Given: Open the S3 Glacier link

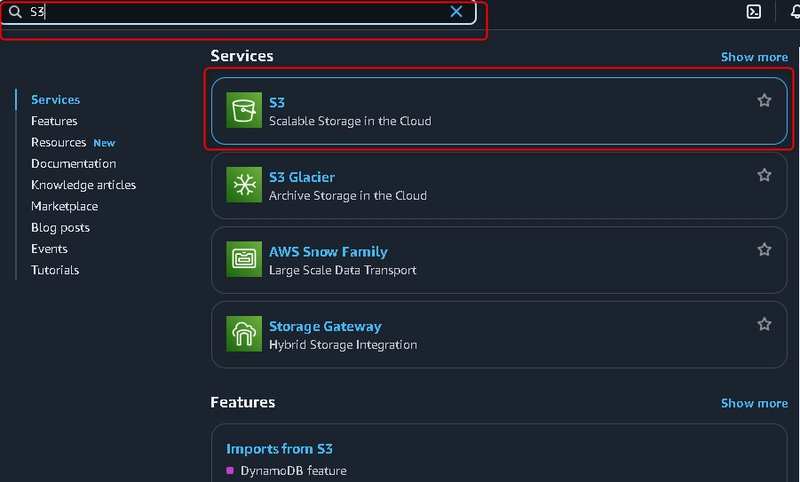Looking at the screenshot, I should pos(302,177).
